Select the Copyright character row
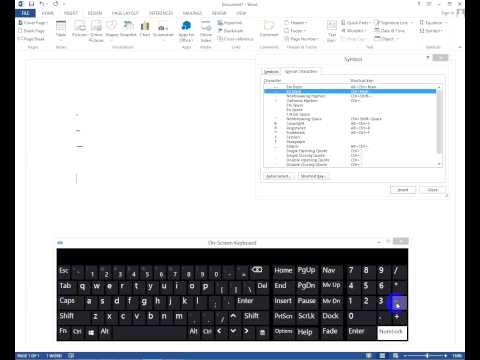Viewport: 480px width, 360px height. [350, 124]
